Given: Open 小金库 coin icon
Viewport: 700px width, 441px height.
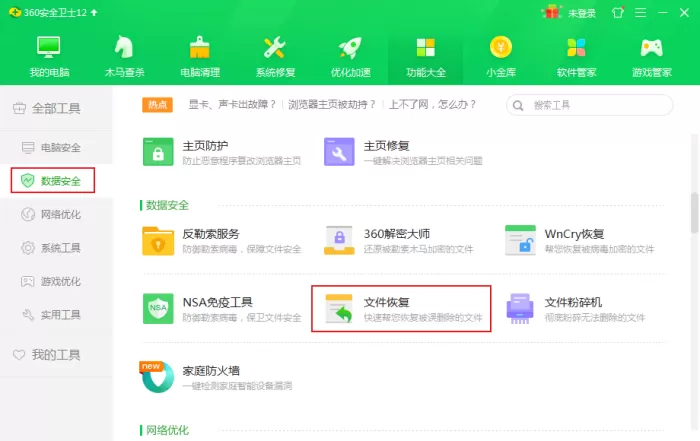Looking at the screenshot, I should tap(501, 47).
